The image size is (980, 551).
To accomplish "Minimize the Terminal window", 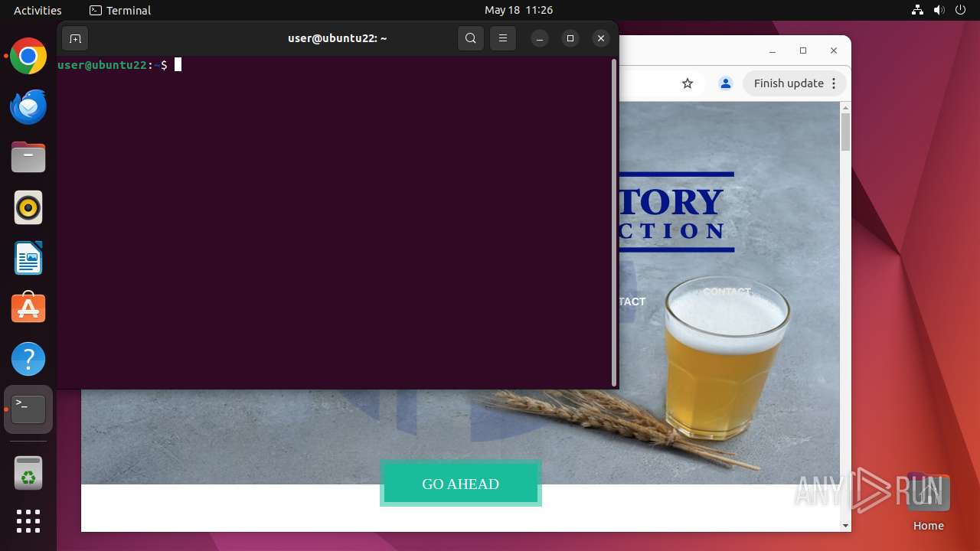I will click(x=540, y=38).
